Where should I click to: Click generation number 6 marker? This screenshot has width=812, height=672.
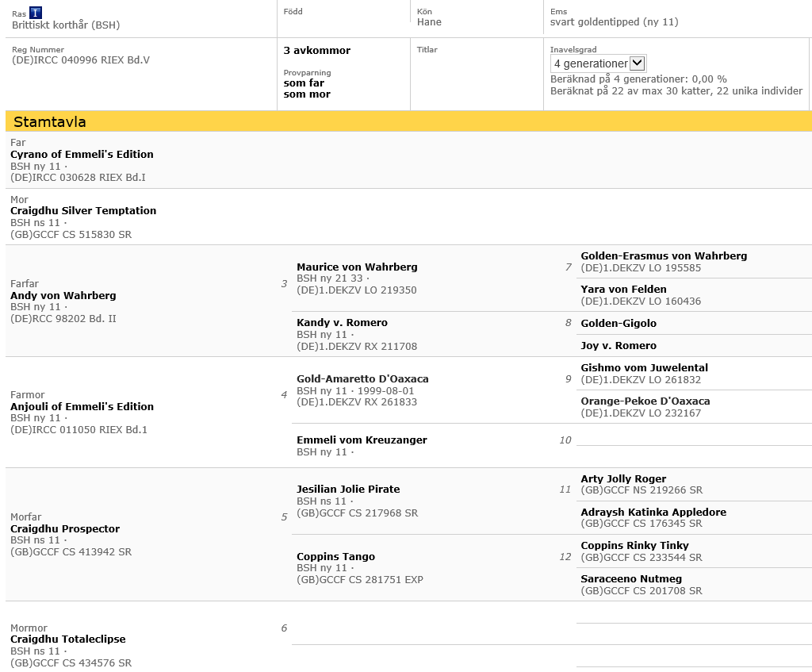pos(284,628)
